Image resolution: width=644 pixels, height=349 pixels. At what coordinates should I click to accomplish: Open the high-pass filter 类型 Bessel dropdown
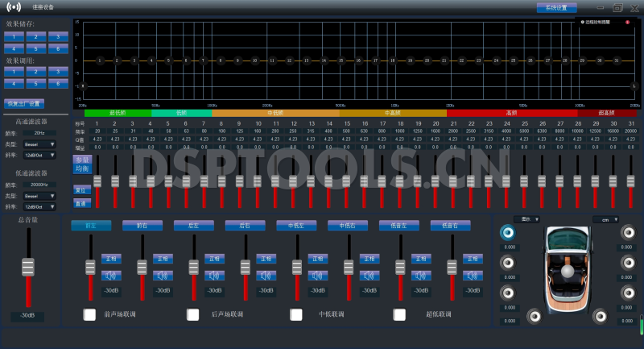[x=39, y=144]
